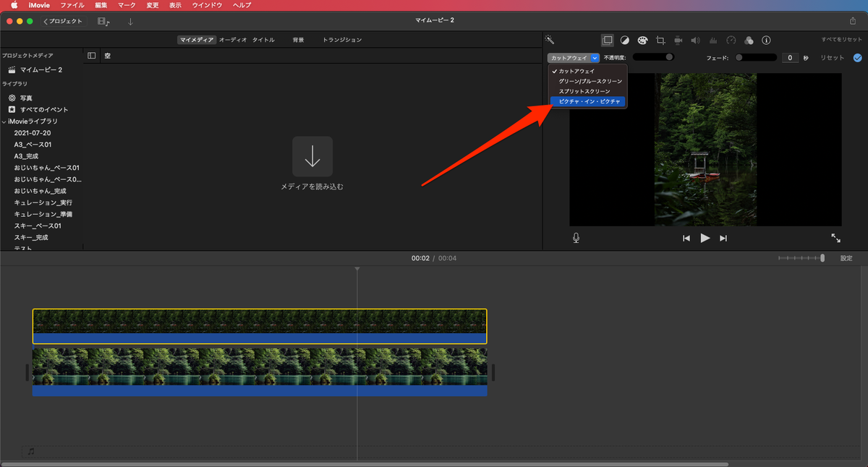The width and height of the screenshot is (868, 467).
Task: Switch to タイトル tab
Action: [x=263, y=40]
